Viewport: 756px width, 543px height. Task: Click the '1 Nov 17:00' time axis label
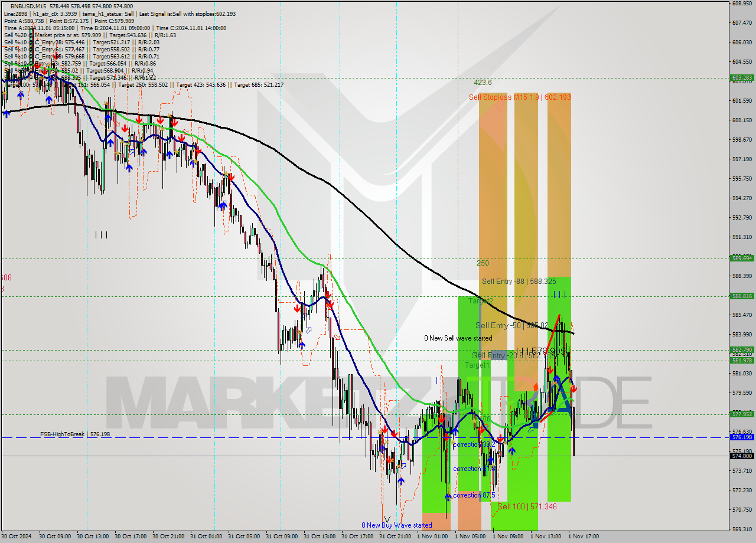point(584,537)
